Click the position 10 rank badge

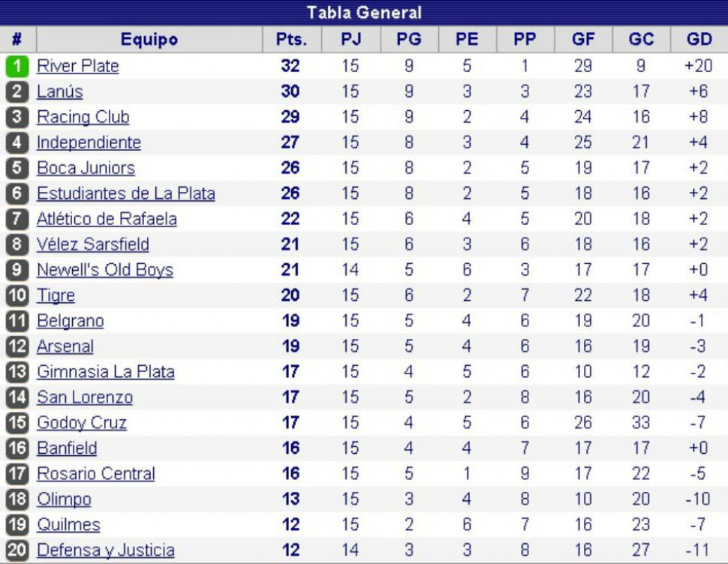click(17, 295)
